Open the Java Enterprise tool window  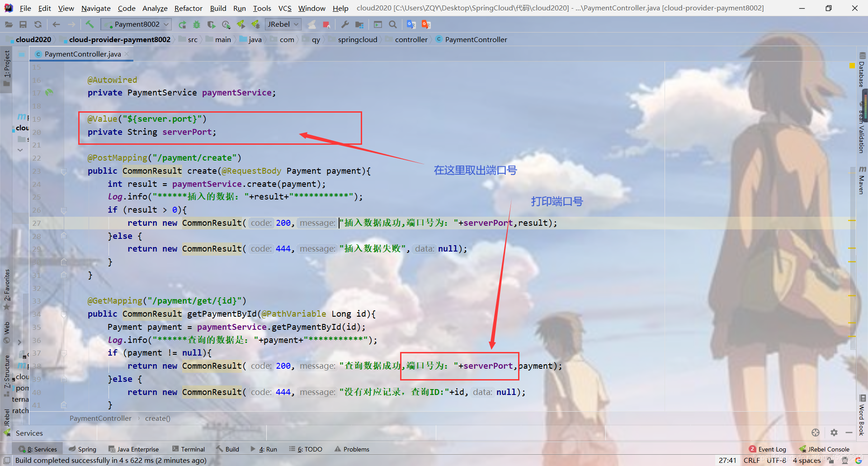[134, 449]
